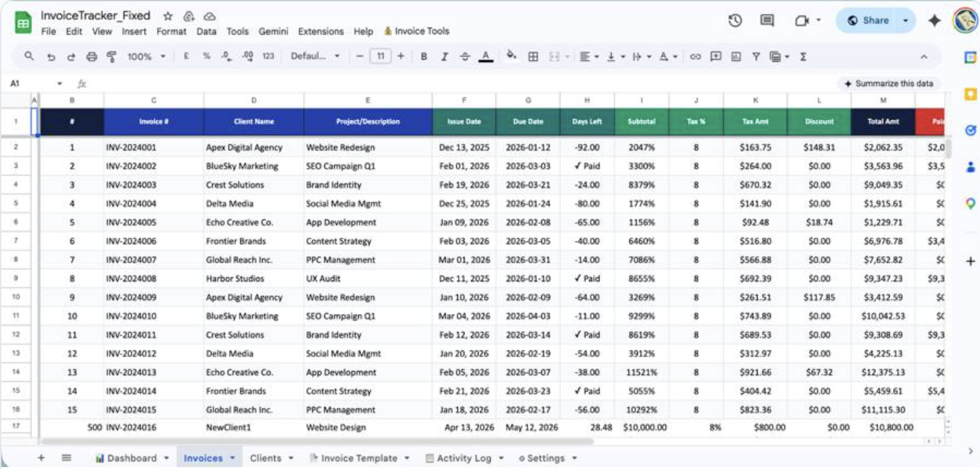Click Summarize this data button
980x469 pixels.
coord(889,83)
